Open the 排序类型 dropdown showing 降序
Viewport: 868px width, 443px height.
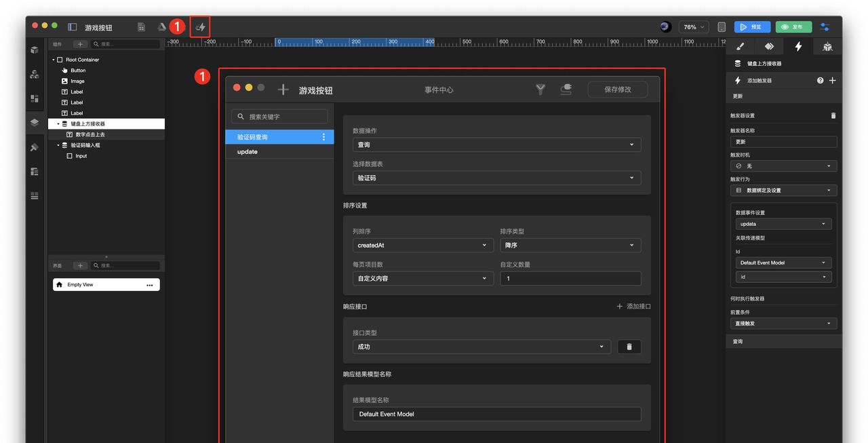pos(571,245)
